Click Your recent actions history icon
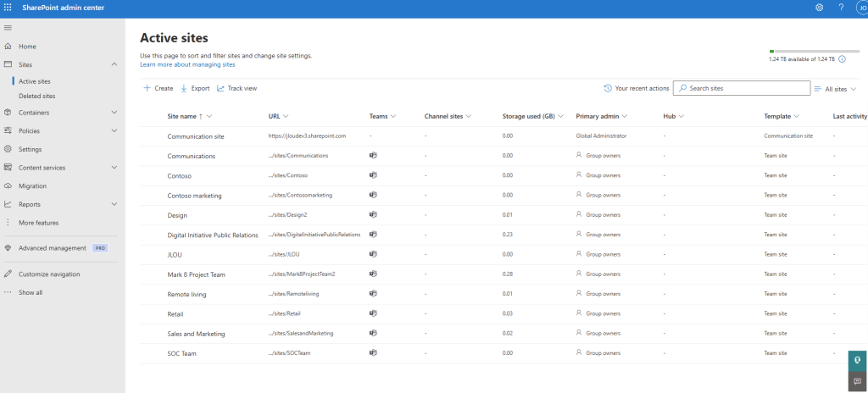 608,88
